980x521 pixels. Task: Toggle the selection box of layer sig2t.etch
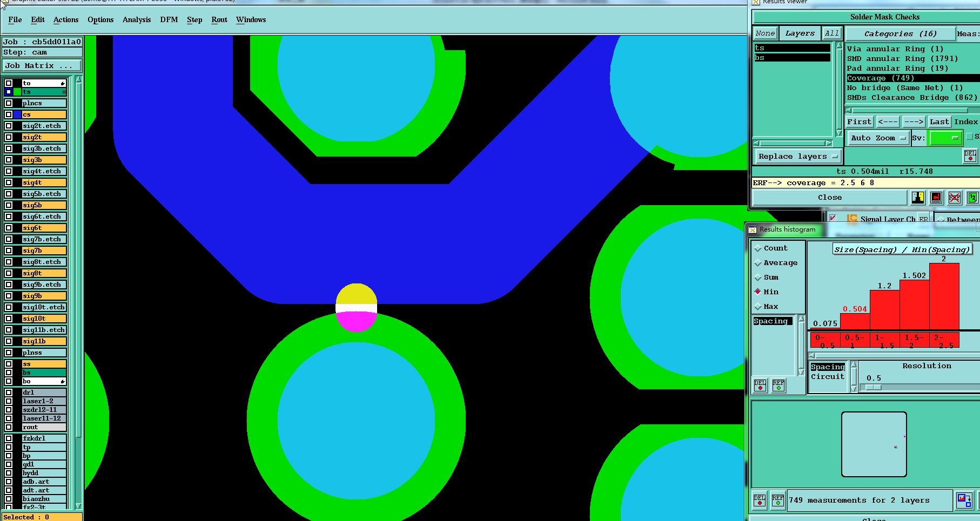click(x=9, y=126)
